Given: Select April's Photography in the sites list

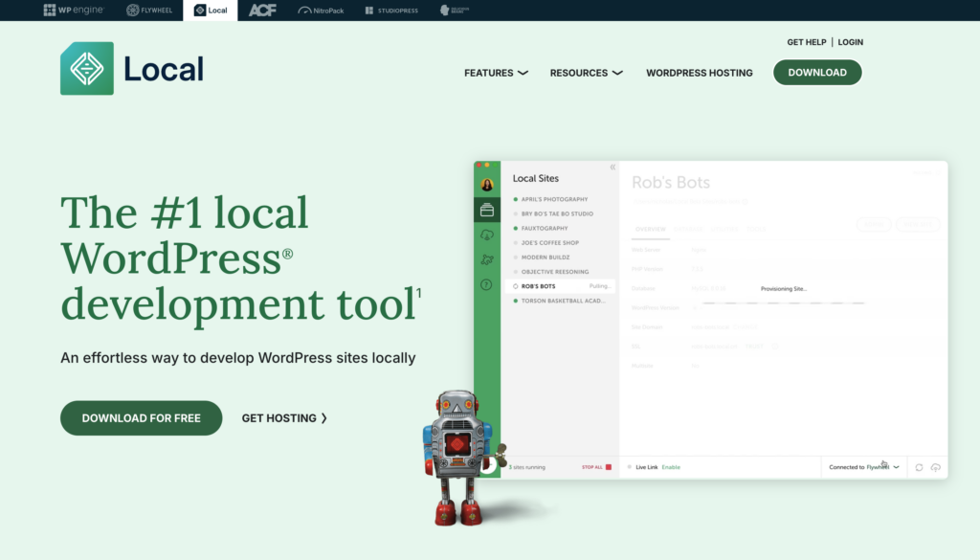Looking at the screenshot, I should 555,200.
